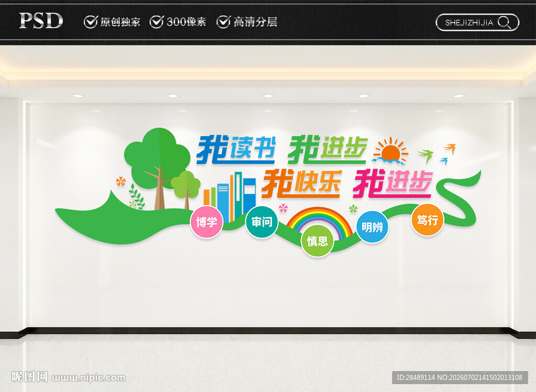Select the blue 明辨 circle

point(372,227)
